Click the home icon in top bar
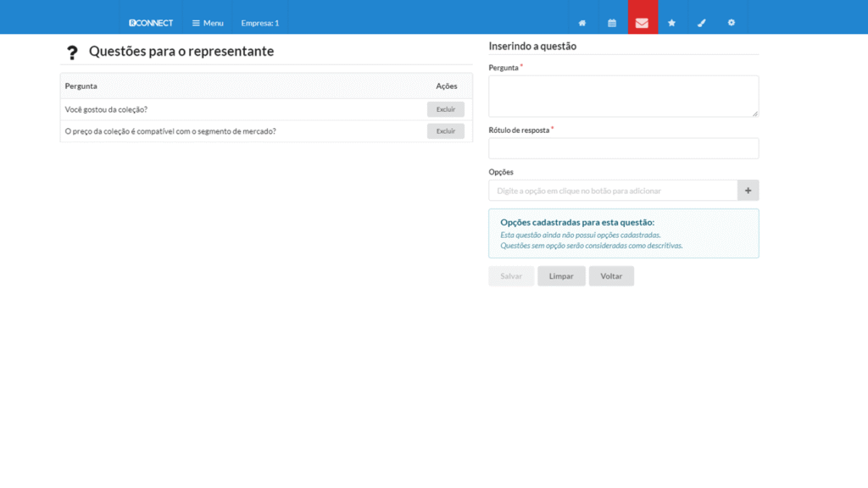Image resolution: width=868 pixels, height=488 pixels. click(x=581, y=23)
